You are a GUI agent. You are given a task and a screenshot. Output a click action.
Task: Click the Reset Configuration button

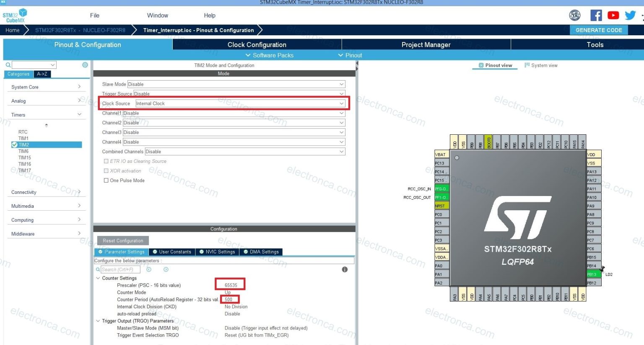[123, 241]
